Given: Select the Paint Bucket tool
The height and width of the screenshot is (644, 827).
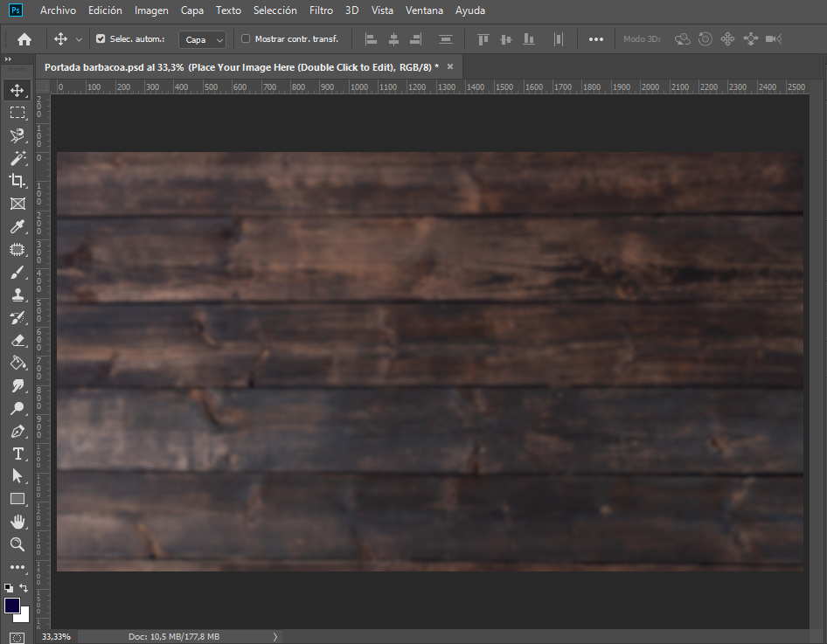Looking at the screenshot, I should (17, 364).
